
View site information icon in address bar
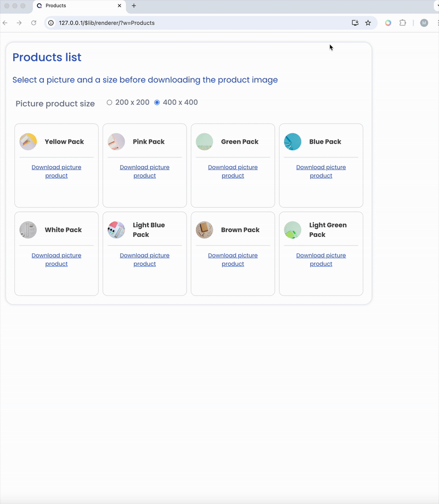pos(51,23)
